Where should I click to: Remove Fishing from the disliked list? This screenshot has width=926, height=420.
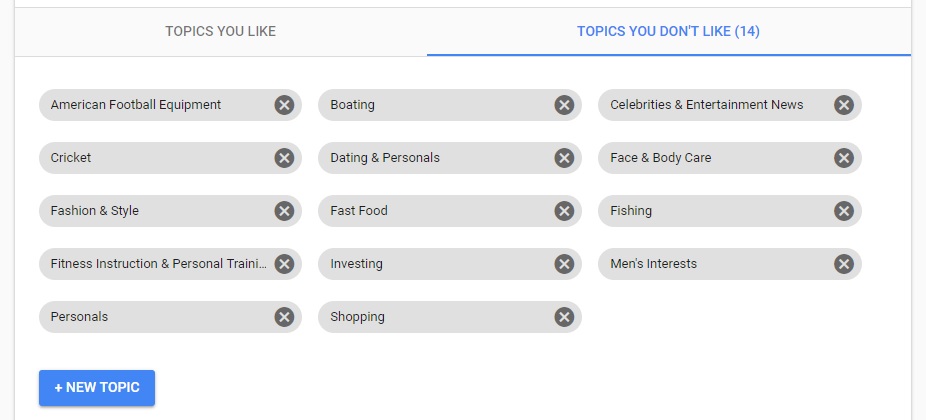[844, 211]
